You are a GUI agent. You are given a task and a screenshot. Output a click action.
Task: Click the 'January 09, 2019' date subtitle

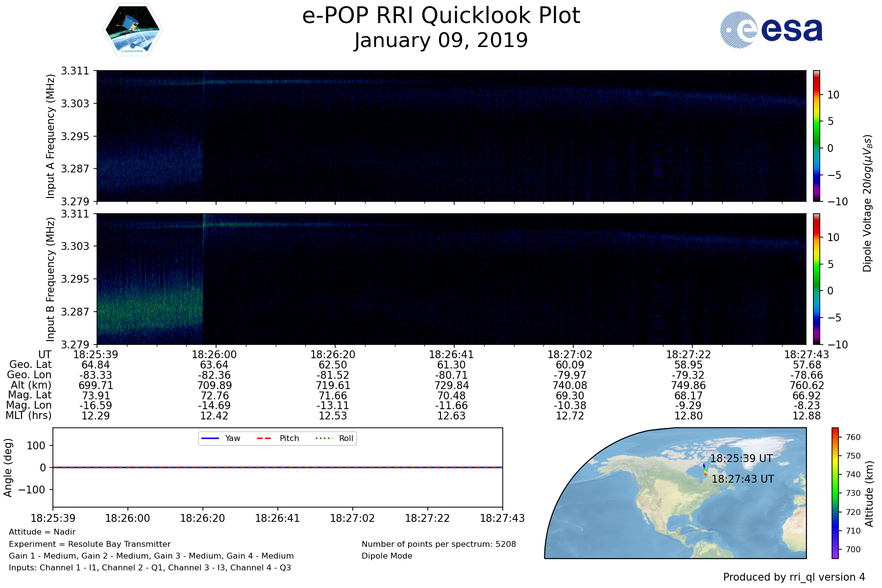[x=441, y=40]
